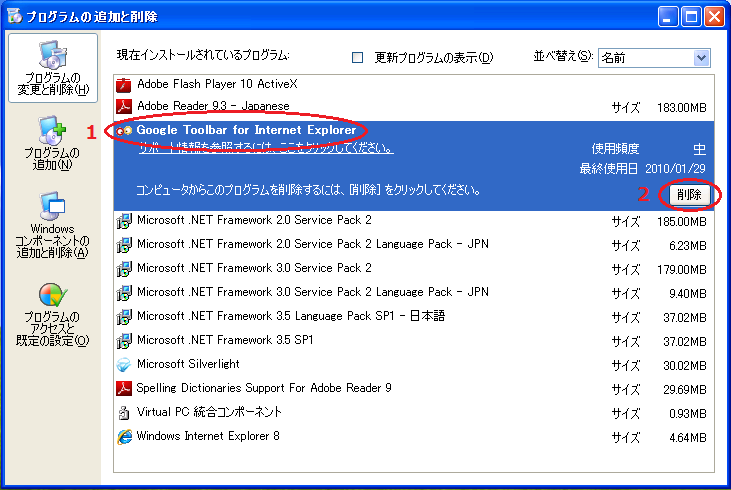
Task: Click the 削除 button for Google Toolbar
Action: pos(688,194)
